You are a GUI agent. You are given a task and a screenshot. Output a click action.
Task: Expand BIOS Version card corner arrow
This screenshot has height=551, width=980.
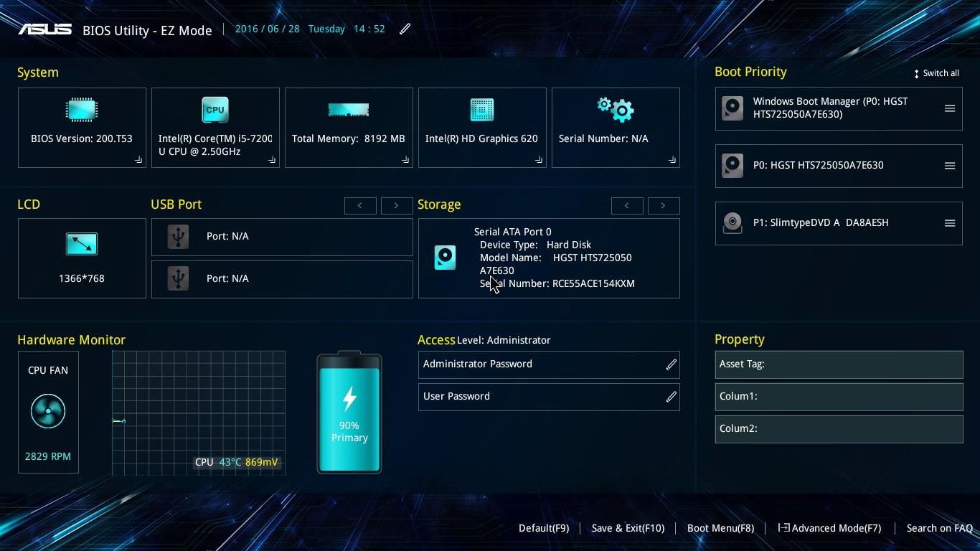[138, 160]
